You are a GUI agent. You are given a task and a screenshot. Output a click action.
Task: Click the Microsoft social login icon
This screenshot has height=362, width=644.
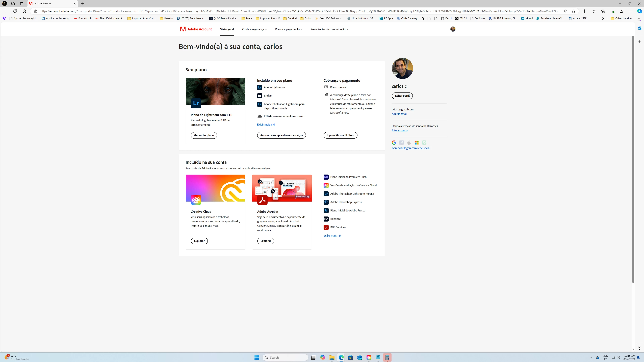pyautogui.click(x=417, y=143)
